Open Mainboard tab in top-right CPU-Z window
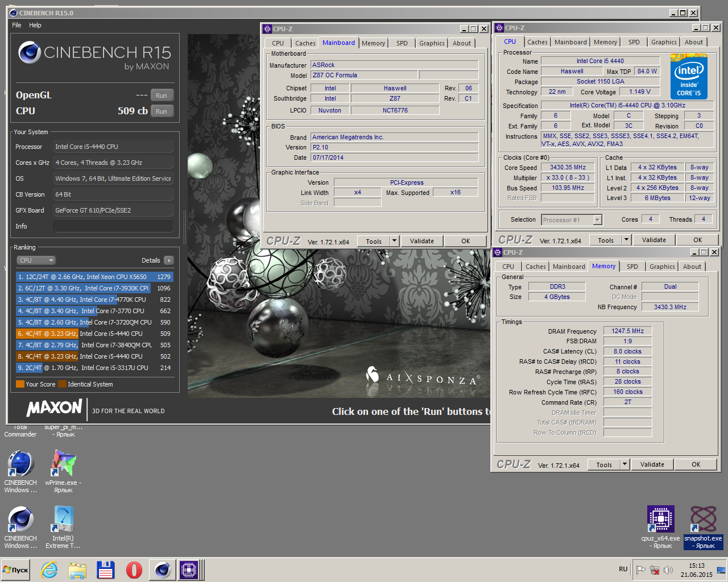The height and width of the screenshot is (582, 728). click(570, 42)
